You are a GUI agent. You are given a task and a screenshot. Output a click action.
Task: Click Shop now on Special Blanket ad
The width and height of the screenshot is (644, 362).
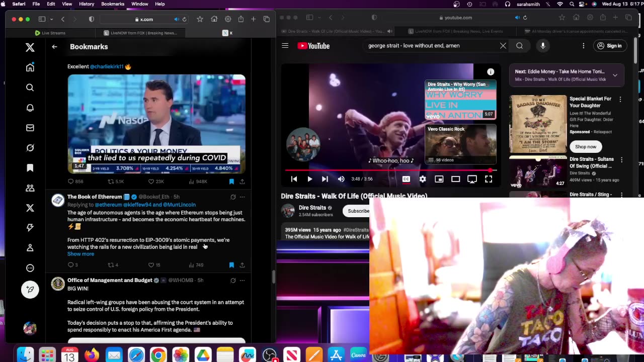point(586,147)
